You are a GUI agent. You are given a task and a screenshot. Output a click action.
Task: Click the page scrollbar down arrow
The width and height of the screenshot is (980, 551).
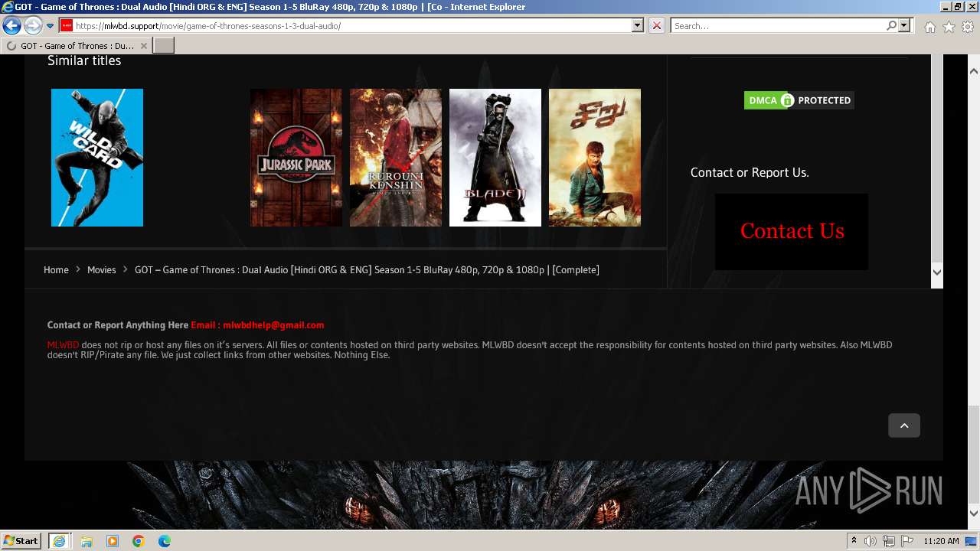pos(974,514)
